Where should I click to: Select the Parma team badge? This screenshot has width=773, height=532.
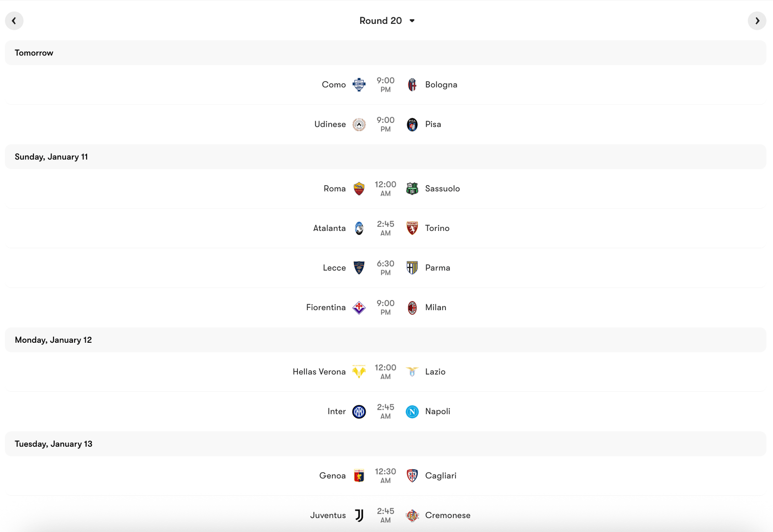click(x=412, y=268)
